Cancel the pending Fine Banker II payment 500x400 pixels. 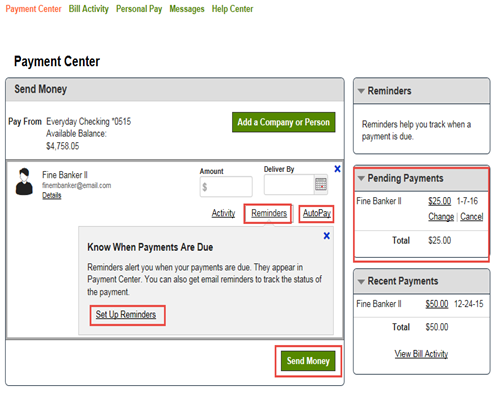point(472,217)
